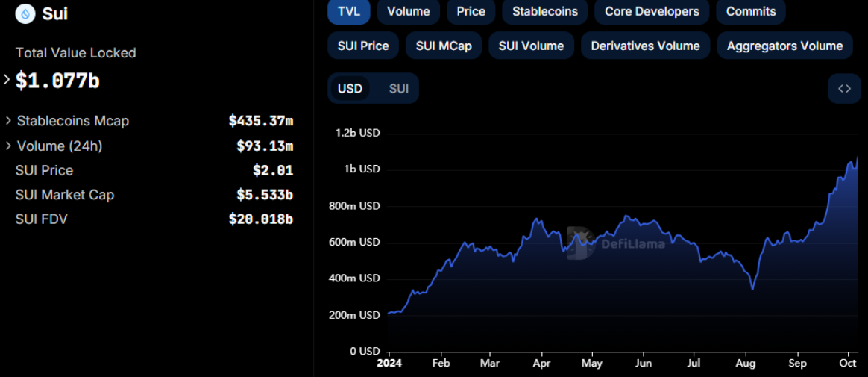Click the Jun x-axis label
Viewport: 868px width, 377px height.
tap(644, 364)
